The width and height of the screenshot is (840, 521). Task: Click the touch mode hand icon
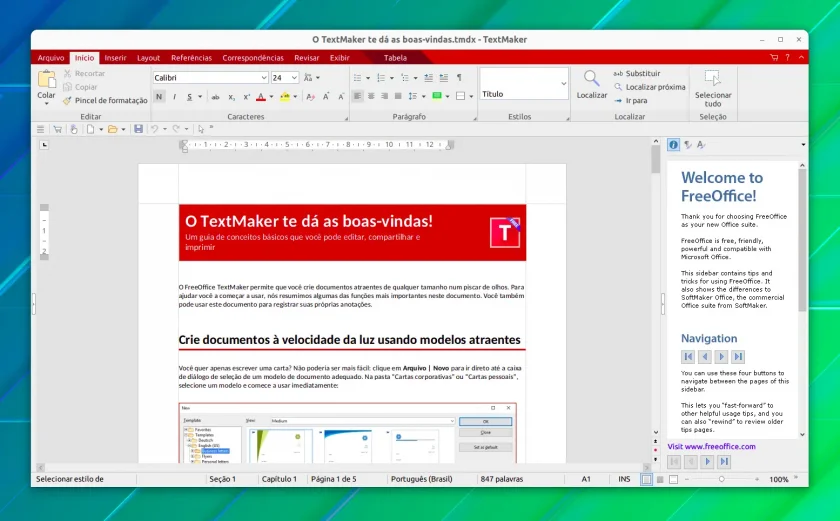pos(73,129)
